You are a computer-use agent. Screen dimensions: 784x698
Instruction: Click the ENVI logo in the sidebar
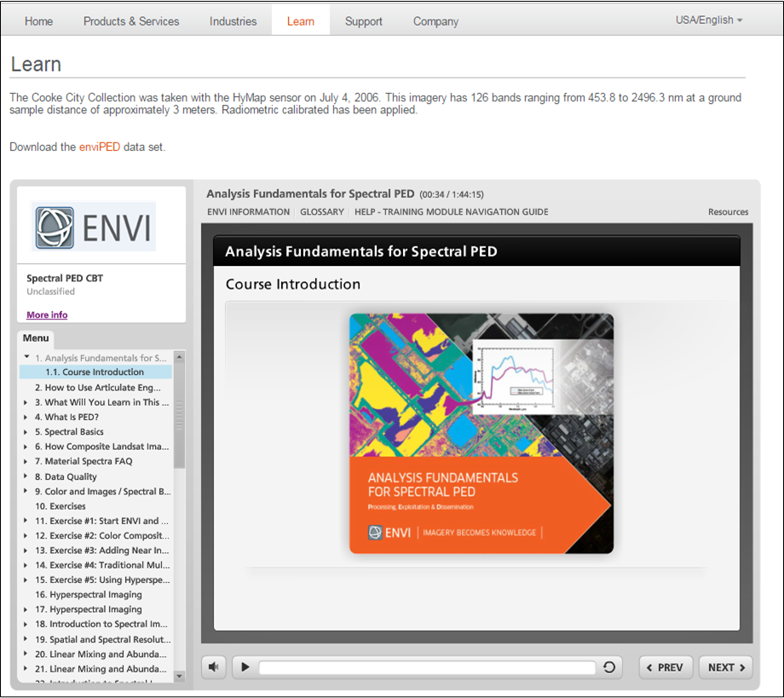pos(94,226)
